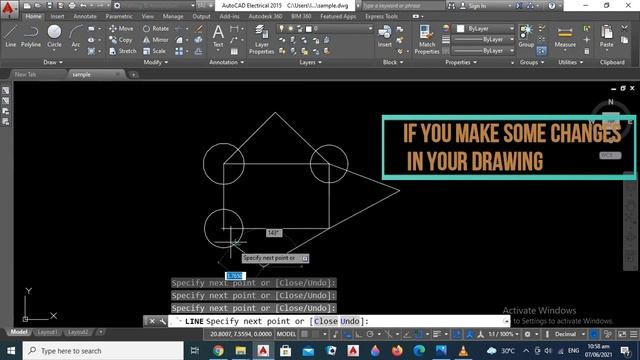Click the Plot print icon in quick access toolbar
The width and height of the screenshot is (640, 360).
click(72, 6)
